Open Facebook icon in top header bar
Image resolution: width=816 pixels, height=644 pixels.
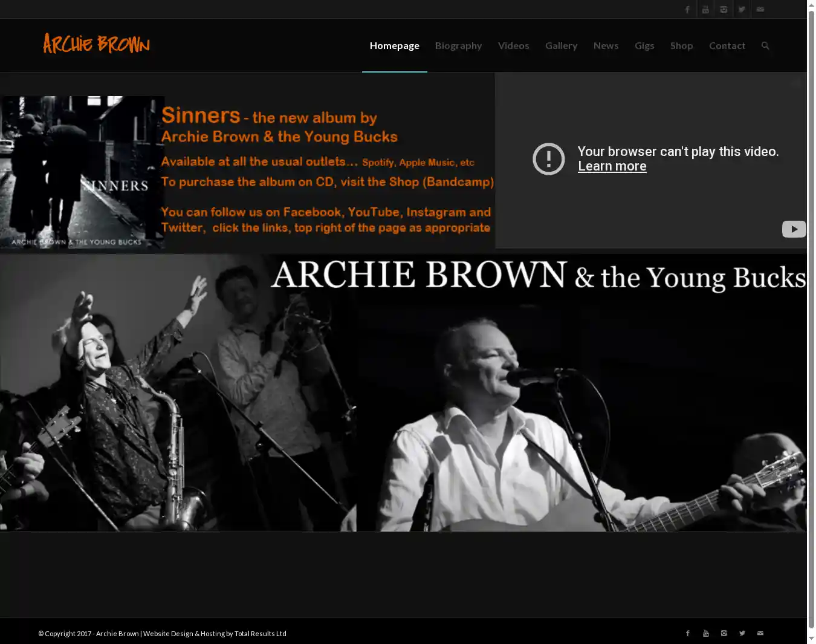687,9
